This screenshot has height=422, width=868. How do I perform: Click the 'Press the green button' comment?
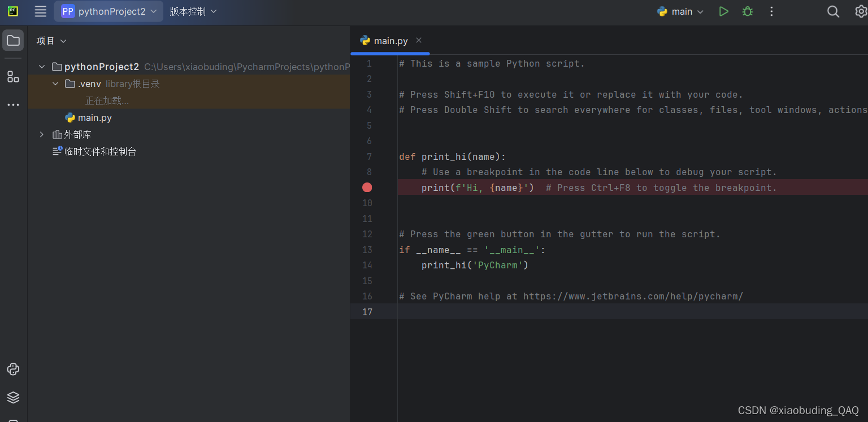pos(560,234)
